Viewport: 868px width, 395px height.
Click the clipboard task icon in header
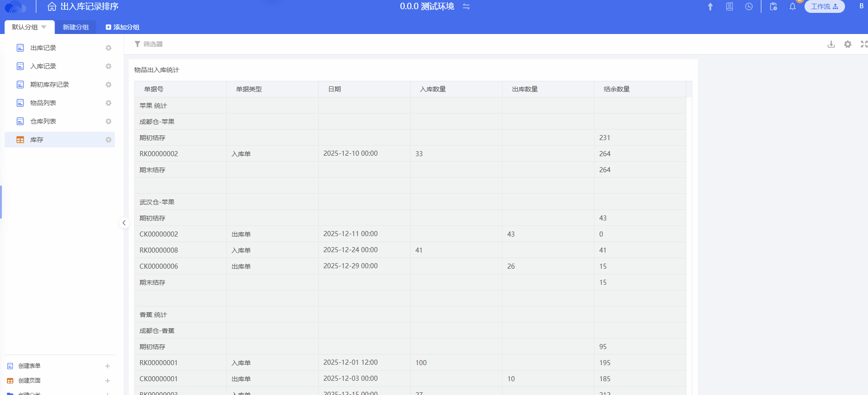(x=773, y=6)
